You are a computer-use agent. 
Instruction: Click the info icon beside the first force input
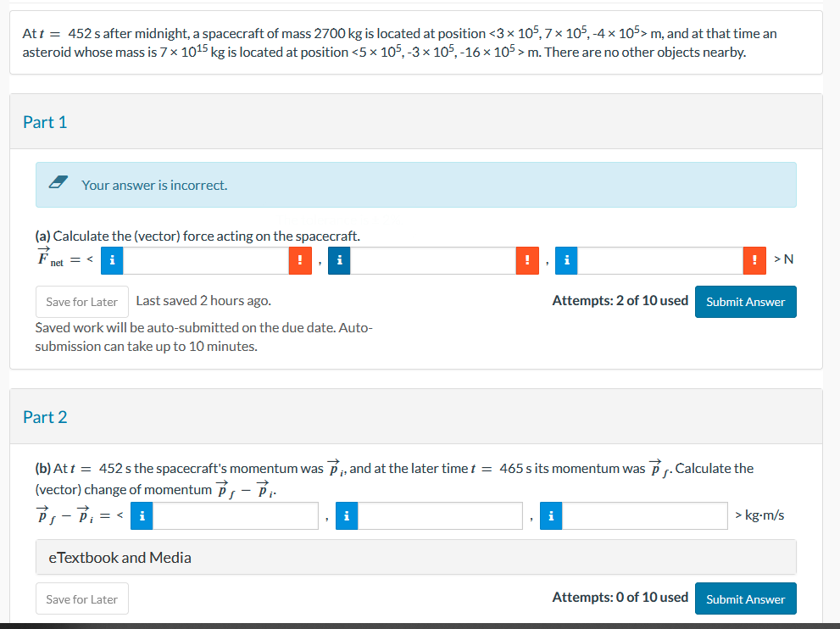point(111,260)
